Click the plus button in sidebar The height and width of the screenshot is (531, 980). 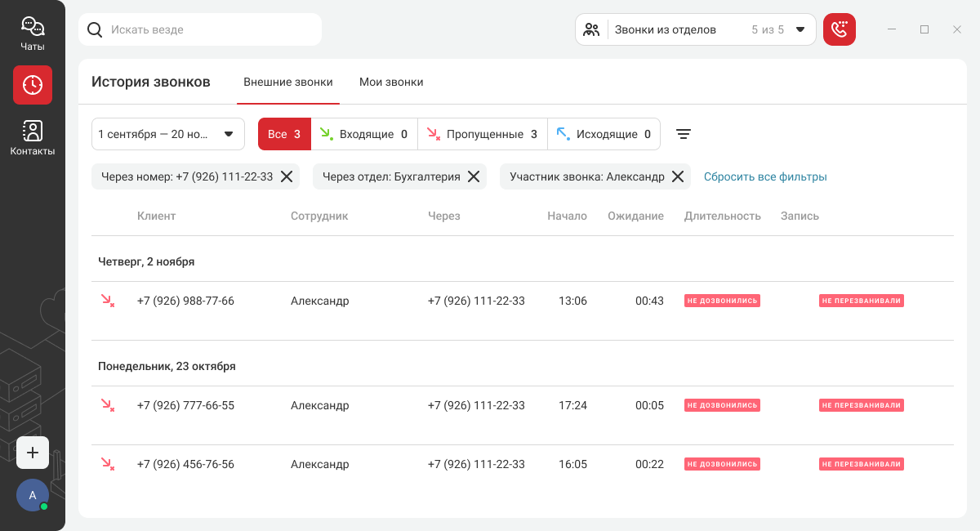(x=33, y=453)
